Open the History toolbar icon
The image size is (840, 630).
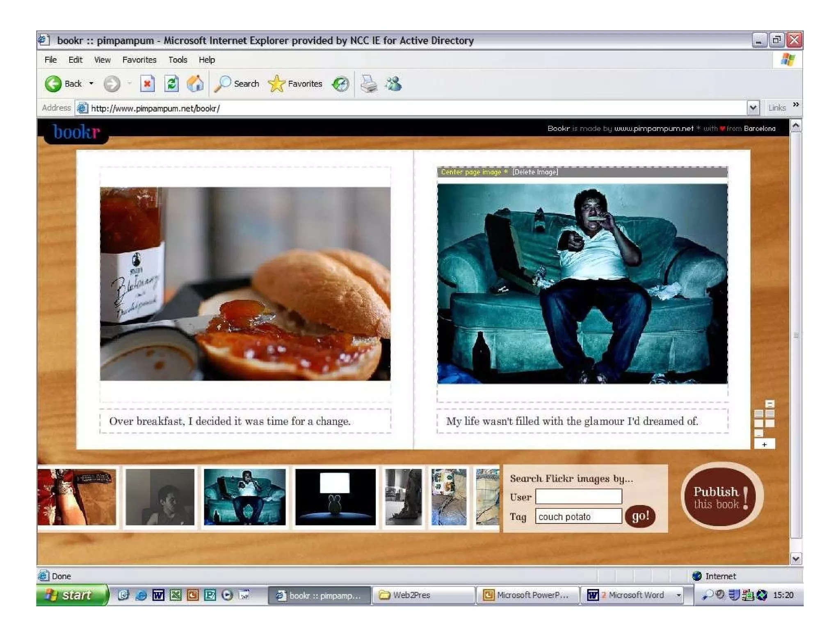340,84
